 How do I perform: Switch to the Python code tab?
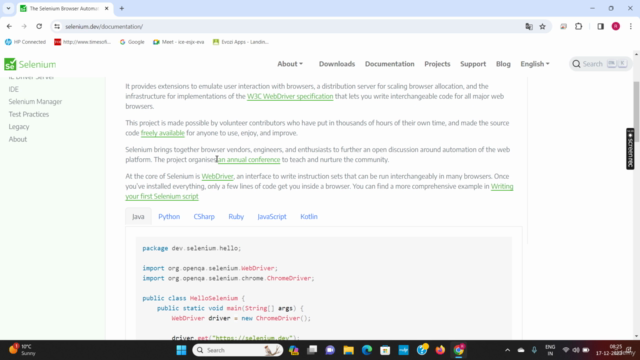coord(169,217)
